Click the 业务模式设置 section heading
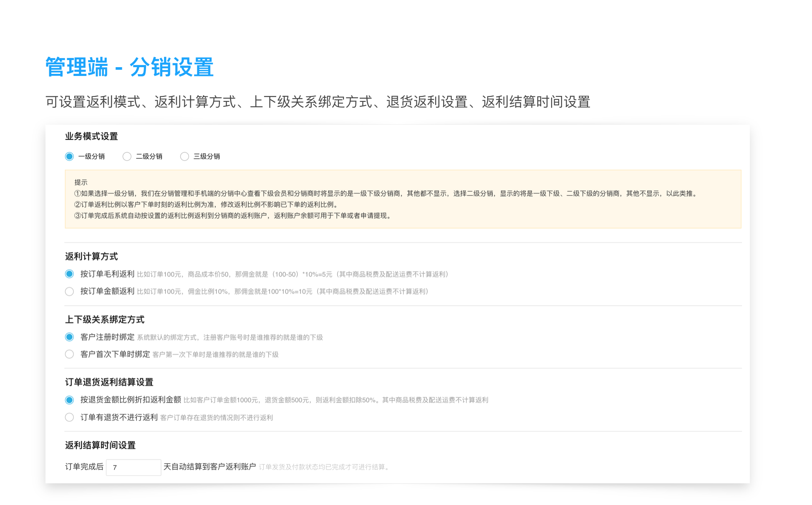Image resolution: width=812 pixels, height=505 pixels. 91,136
